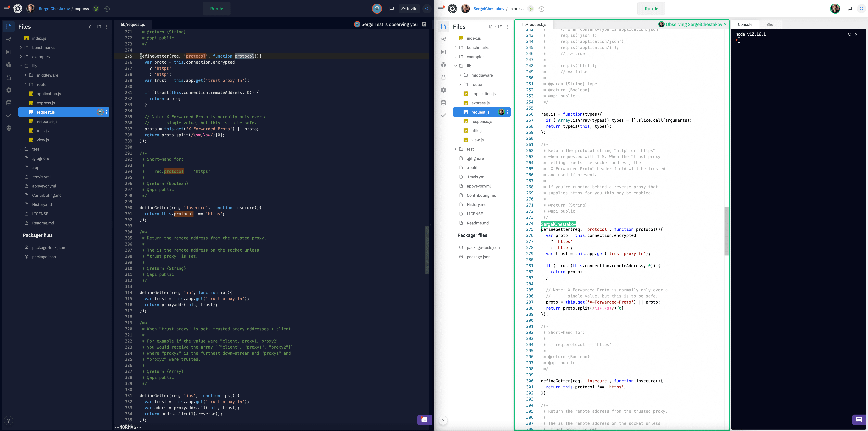Click history icon next to express in dark header
The height and width of the screenshot is (431, 868).
click(107, 9)
